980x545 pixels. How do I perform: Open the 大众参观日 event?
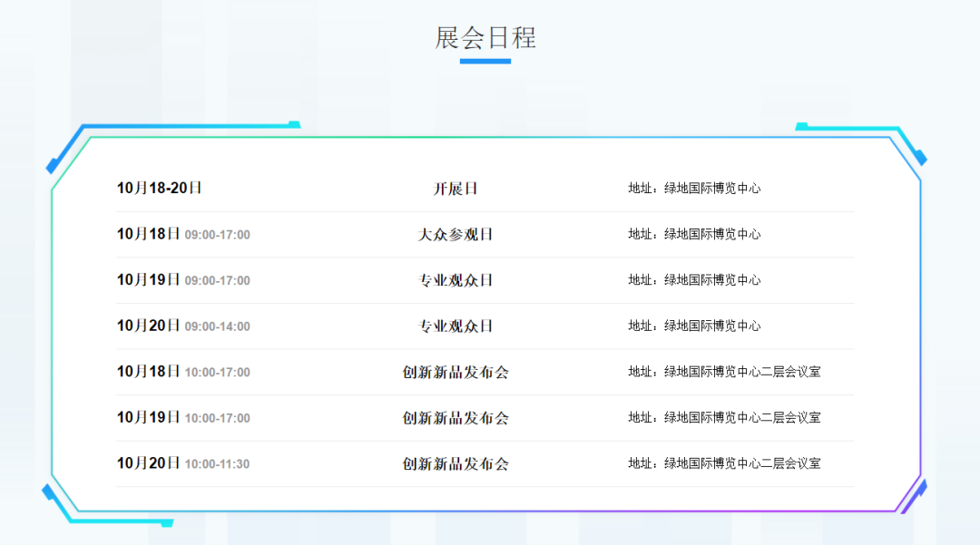[x=456, y=234]
